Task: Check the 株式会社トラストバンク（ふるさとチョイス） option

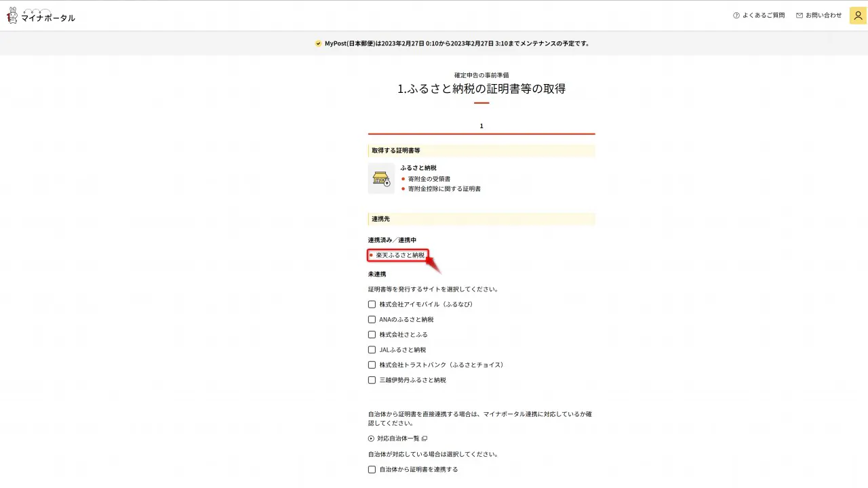Action: click(372, 365)
